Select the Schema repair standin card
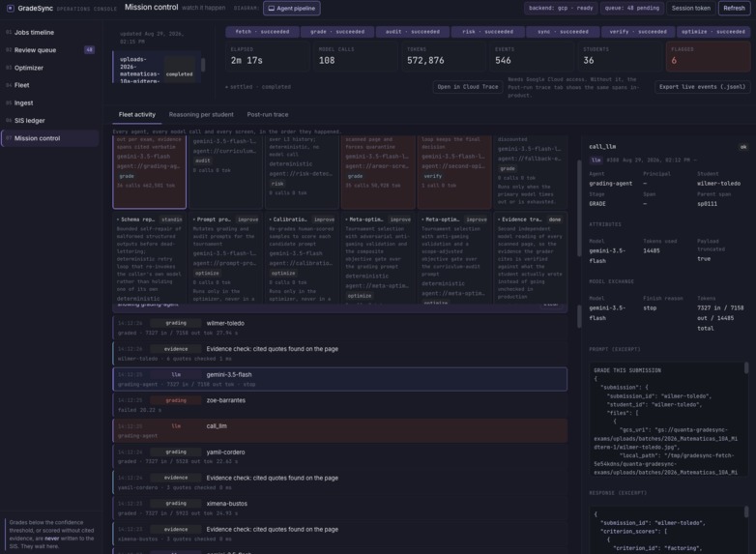The height and width of the screenshot is (554, 756). coord(150,258)
